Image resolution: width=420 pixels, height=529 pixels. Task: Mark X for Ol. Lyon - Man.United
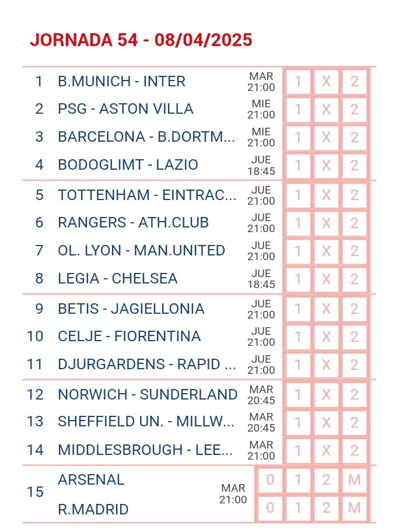pyautogui.click(x=326, y=251)
